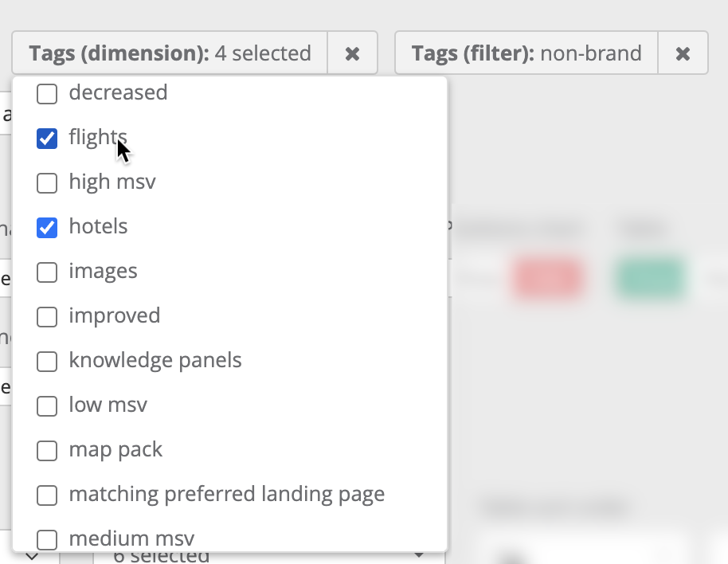Screen dimensions: 728x564
Task: Click the blurred red color swatch
Action: point(548,278)
